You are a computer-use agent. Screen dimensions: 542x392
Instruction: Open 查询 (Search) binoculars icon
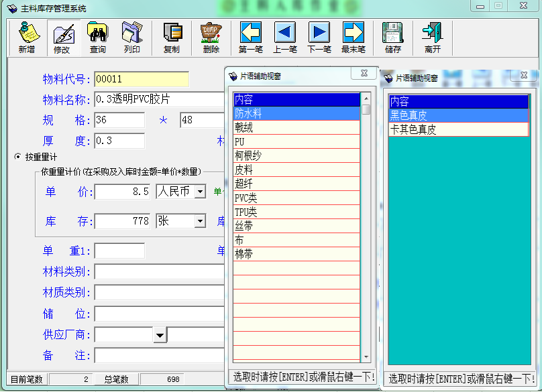(98, 38)
